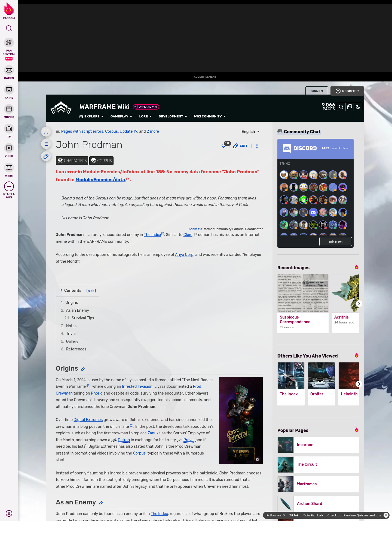Open the Module:Enemies/data link

100,180
